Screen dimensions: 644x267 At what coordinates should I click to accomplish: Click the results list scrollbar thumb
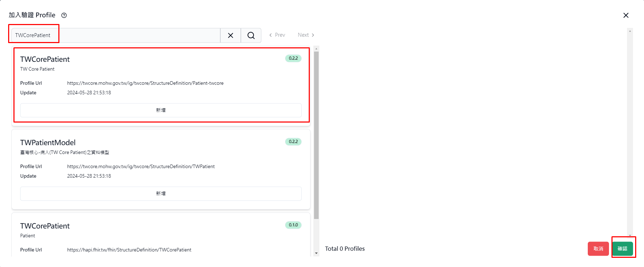(x=316, y=135)
